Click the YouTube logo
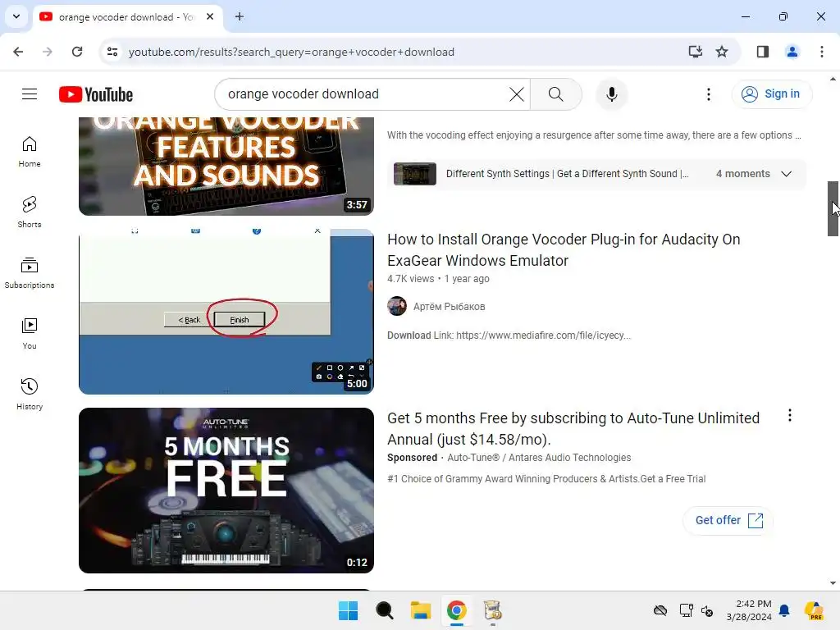The width and height of the screenshot is (840, 630). coord(96,94)
